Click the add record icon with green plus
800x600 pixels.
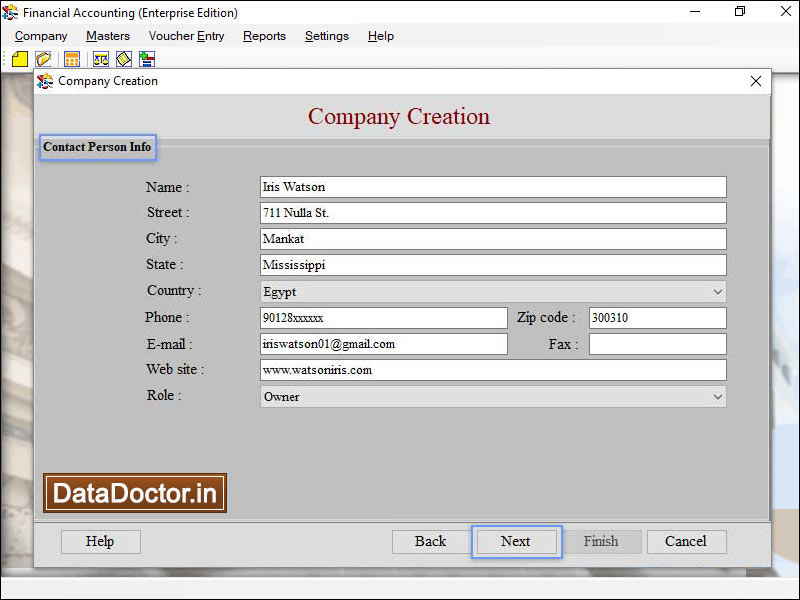[146, 58]
